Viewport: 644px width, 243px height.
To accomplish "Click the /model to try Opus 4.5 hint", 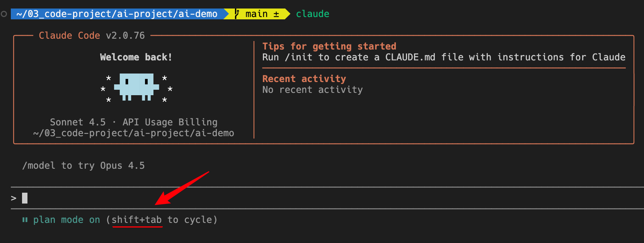I will click(83, 166).
